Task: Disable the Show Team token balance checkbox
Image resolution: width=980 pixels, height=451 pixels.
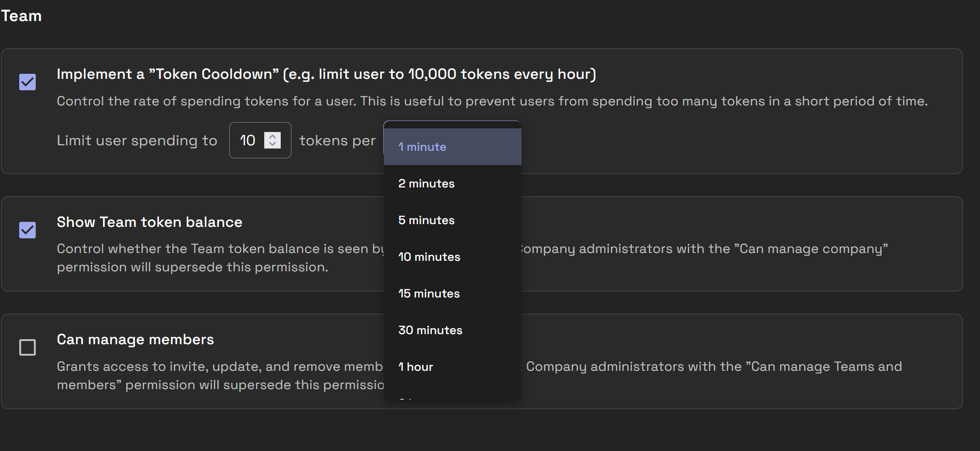Action: (27, 230)
